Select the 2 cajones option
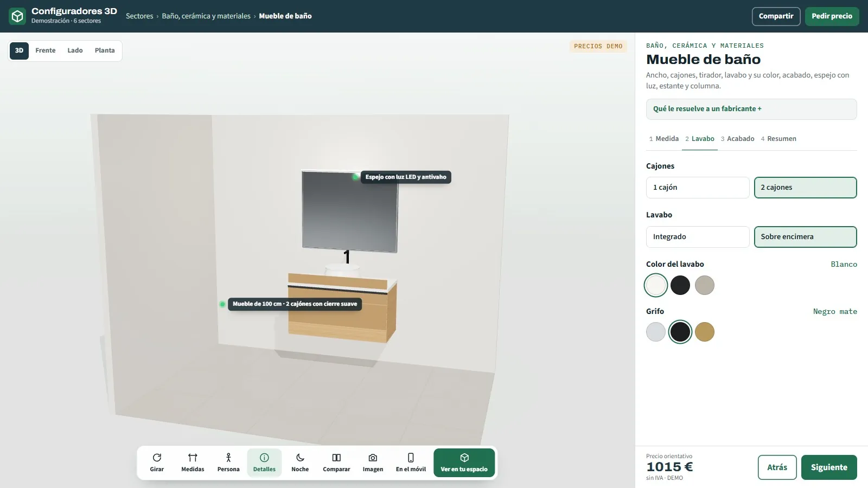 point(805,188)
